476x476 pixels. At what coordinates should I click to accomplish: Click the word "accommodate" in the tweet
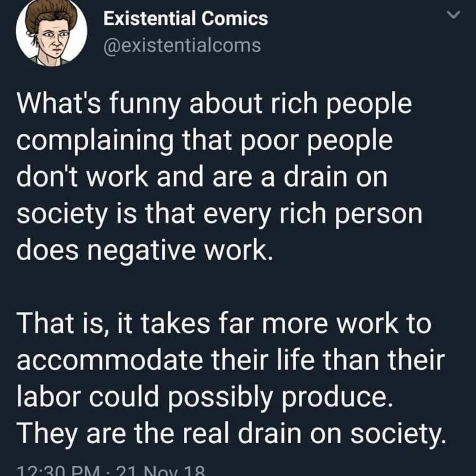[110, 360]
